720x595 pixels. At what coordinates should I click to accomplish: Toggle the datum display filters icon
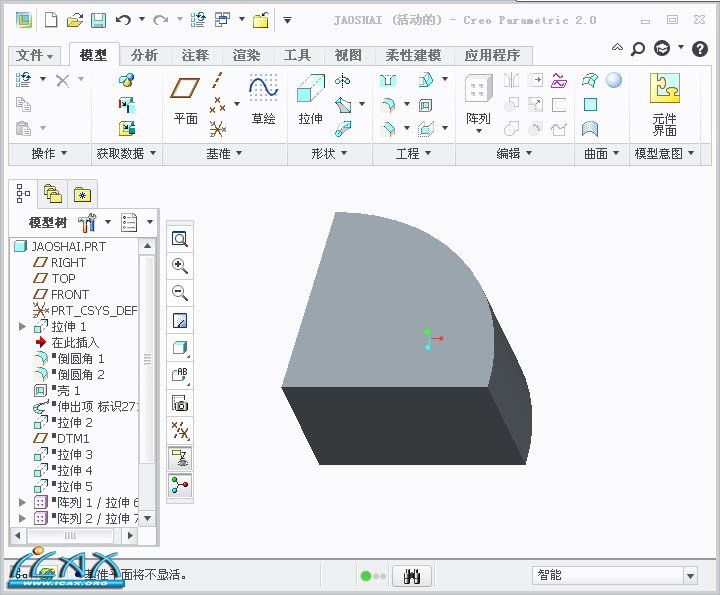pos(180,431)
